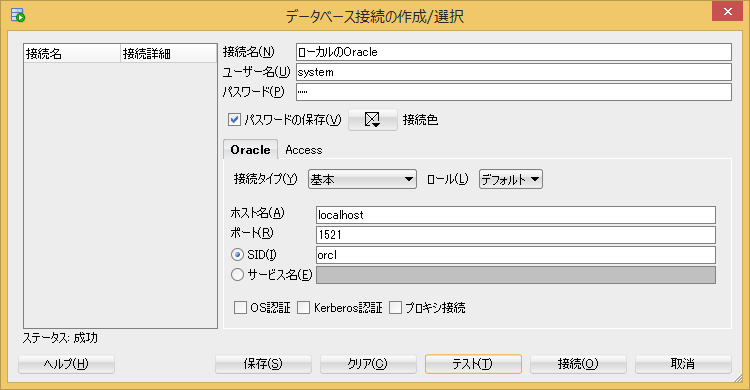Focus the パスワード input field
This screenshot has width=750, height=390.
click(x=514, y=92)
